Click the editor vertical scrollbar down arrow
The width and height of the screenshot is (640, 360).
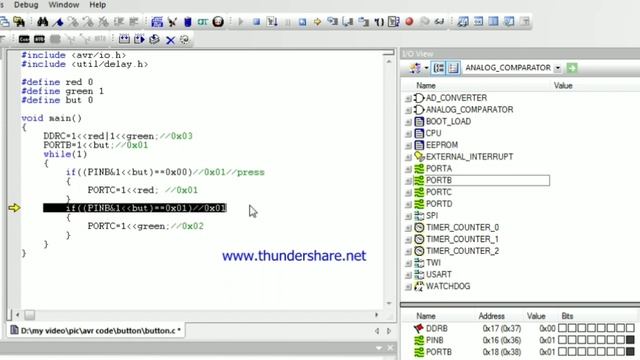[389, 304]
